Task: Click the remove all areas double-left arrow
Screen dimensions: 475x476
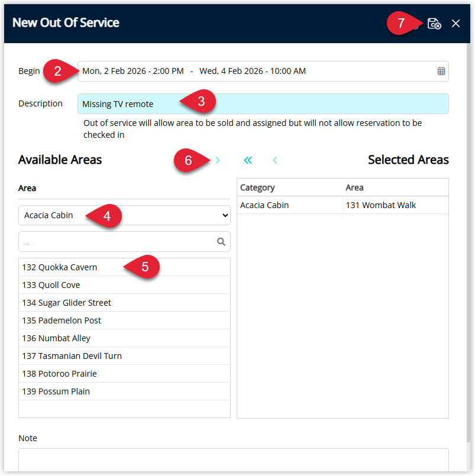Action: pyautogui.click(x=248, y=160)
